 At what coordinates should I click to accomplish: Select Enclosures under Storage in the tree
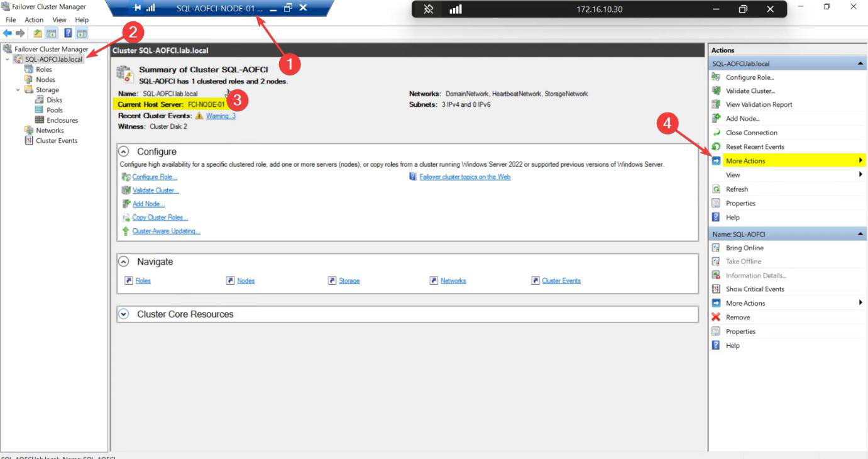[62, 120]
